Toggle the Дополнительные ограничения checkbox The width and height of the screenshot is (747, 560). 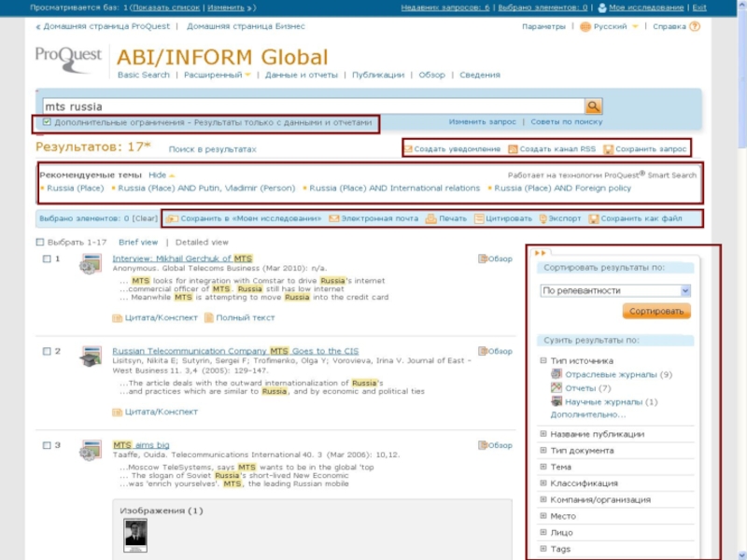pyautogui.click(x=47, y=122)
